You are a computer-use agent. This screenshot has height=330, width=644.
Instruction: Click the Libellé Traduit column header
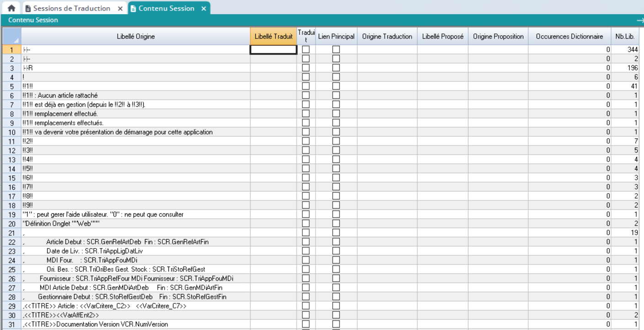pos(273,37)
